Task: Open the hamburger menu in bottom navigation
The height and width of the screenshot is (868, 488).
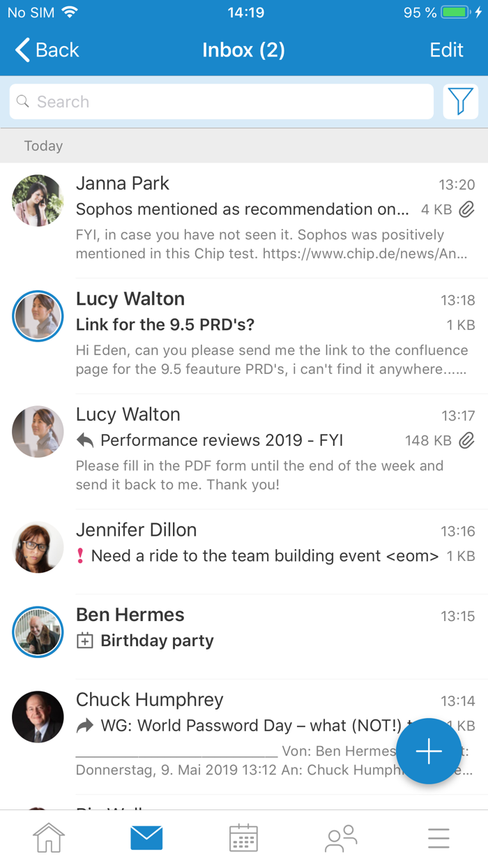Action: (438, 838)
